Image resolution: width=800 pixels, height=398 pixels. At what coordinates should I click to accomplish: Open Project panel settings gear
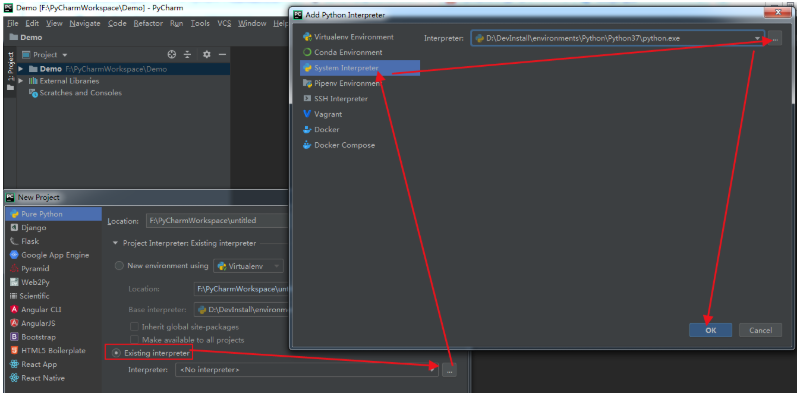click(206, 55)
